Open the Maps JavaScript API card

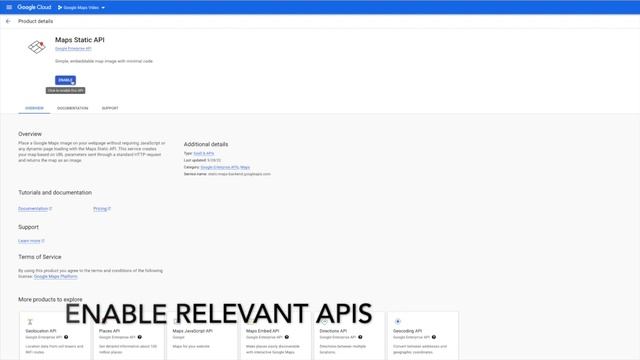coord(202,336)
